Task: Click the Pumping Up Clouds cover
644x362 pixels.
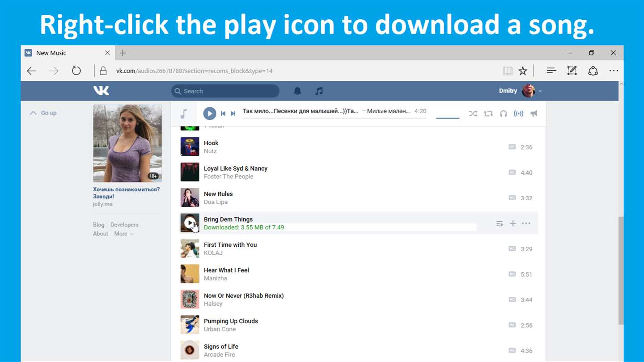Action: tap(190, 325)
